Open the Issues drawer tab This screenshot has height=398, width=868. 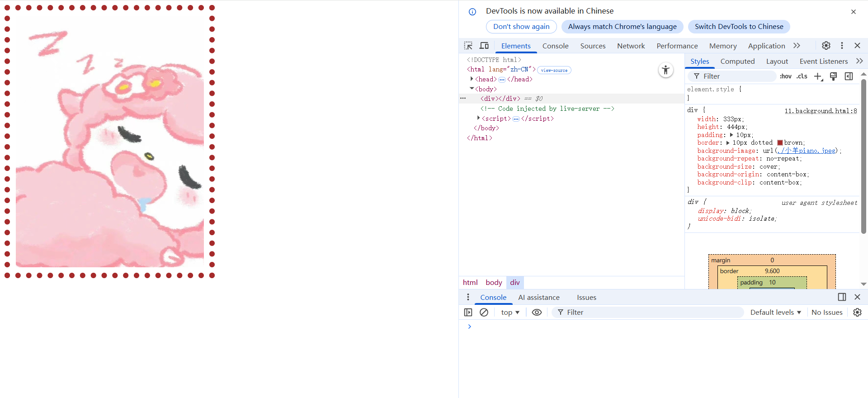[x=586, y=297]
